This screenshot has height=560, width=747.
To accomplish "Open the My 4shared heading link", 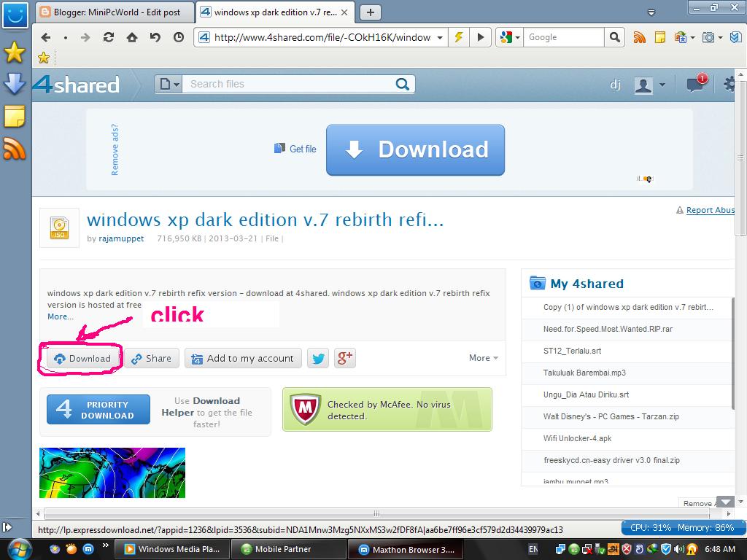I will (x=587, y=284).
